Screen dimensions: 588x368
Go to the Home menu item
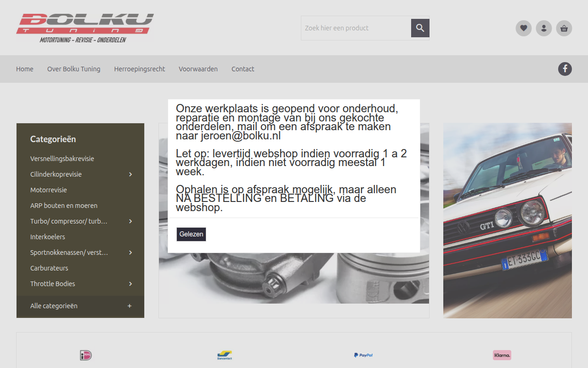(25, 69)
